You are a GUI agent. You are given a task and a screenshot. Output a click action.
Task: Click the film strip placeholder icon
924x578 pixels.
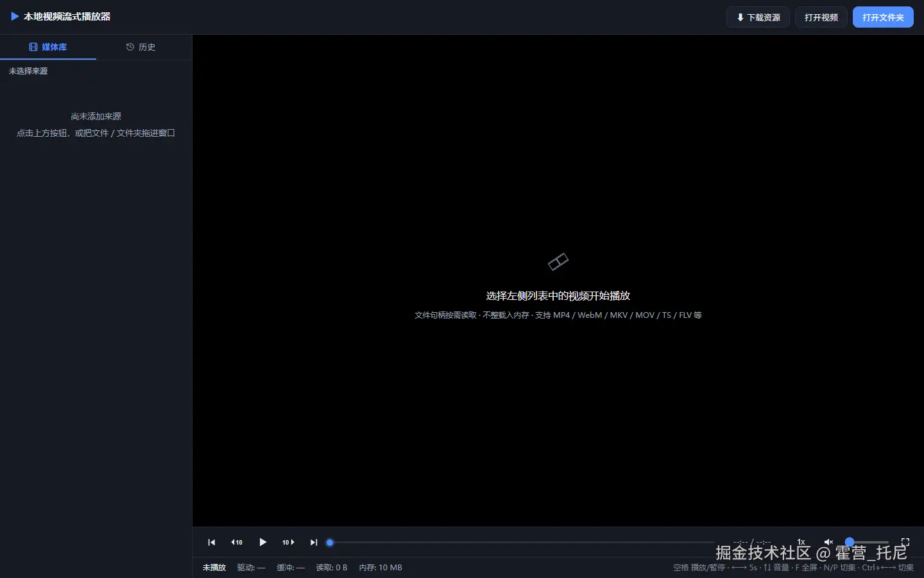click(x=558, y=261)
